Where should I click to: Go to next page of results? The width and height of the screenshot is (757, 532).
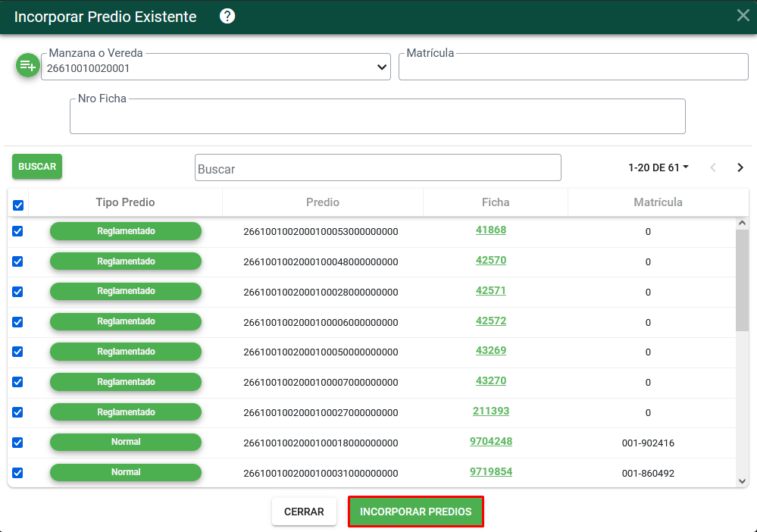pyautogui.click(x=740, y=167)
